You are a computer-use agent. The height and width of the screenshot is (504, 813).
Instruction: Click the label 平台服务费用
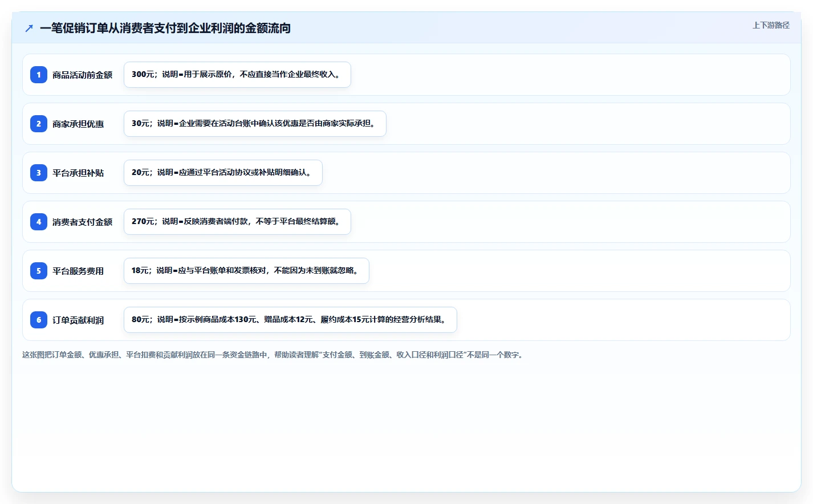[78, 271]
